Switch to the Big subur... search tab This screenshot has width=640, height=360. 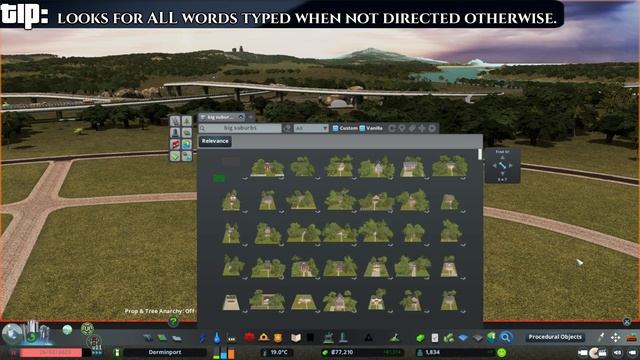point(222,118)
